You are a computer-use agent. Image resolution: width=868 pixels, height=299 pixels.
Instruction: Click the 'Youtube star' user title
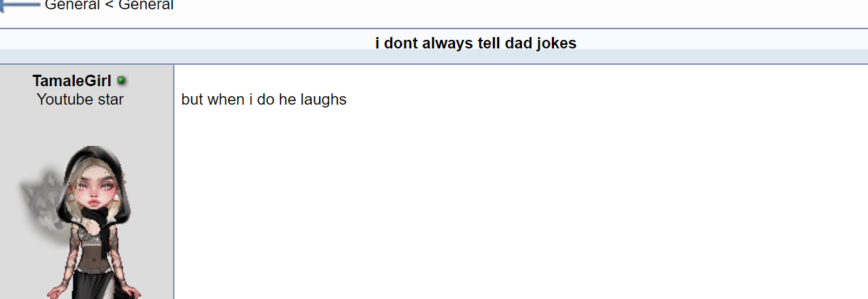[x=80, y=100]
